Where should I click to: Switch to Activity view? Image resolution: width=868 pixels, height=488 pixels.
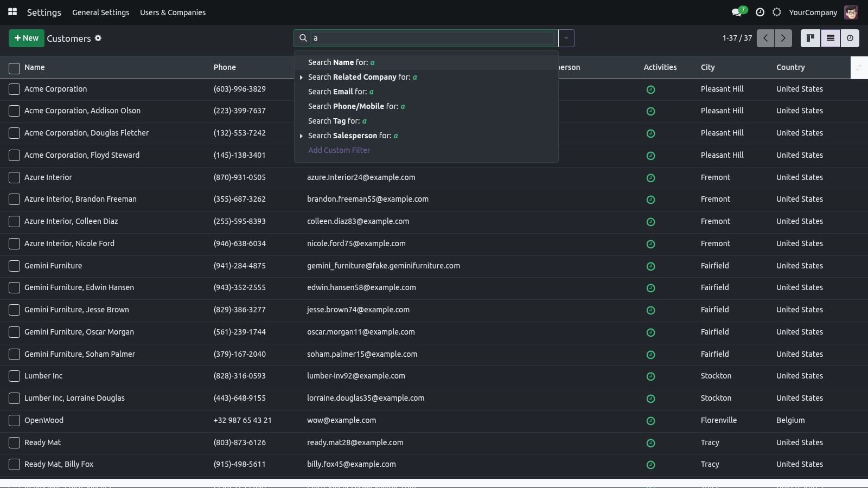[x=850, y=38]
